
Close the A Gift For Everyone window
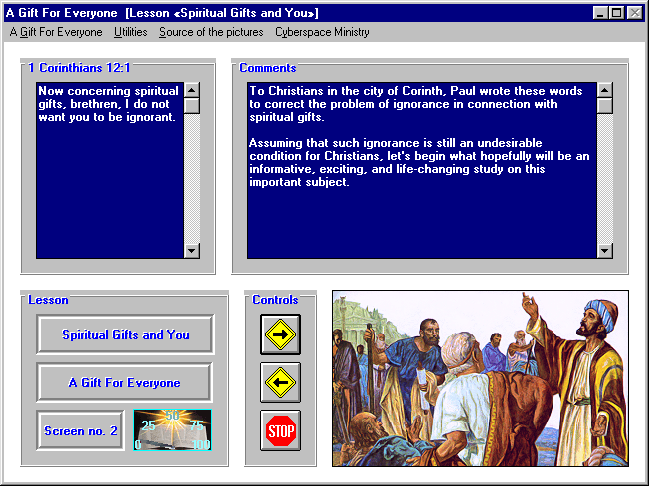coord(635,13)
